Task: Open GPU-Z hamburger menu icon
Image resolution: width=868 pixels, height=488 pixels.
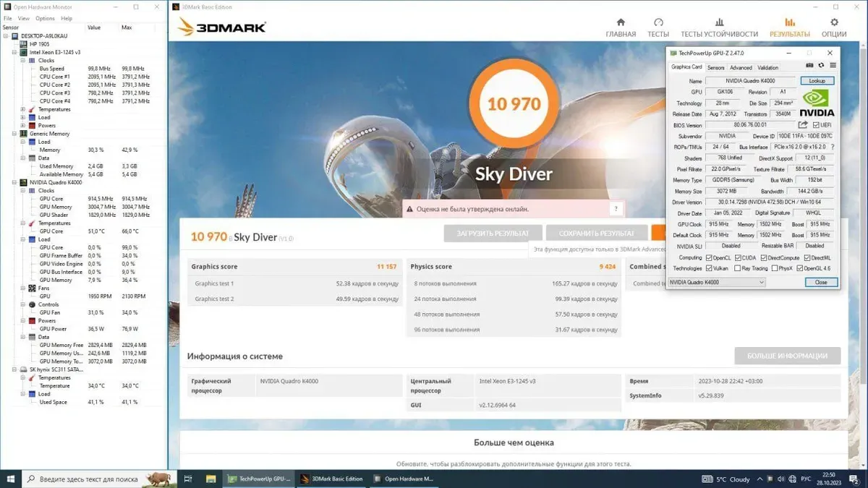Action: [833, 66]
